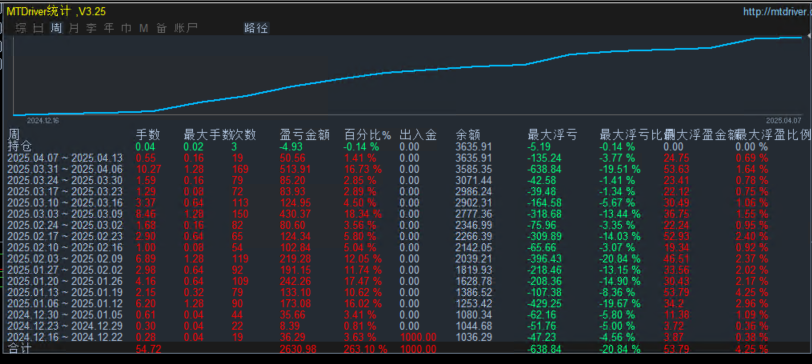Image resolution: width=812 pixels, height=364 pixels.
Task: Switch to the 账户 account tab
Action: point(186,28)
